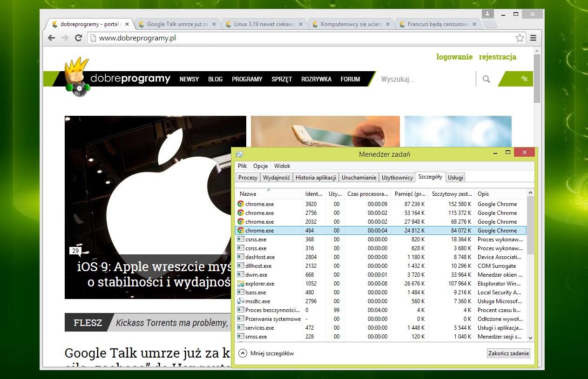
Task: Open the Opcje menu in Task Manager
Action: point(261,166)
